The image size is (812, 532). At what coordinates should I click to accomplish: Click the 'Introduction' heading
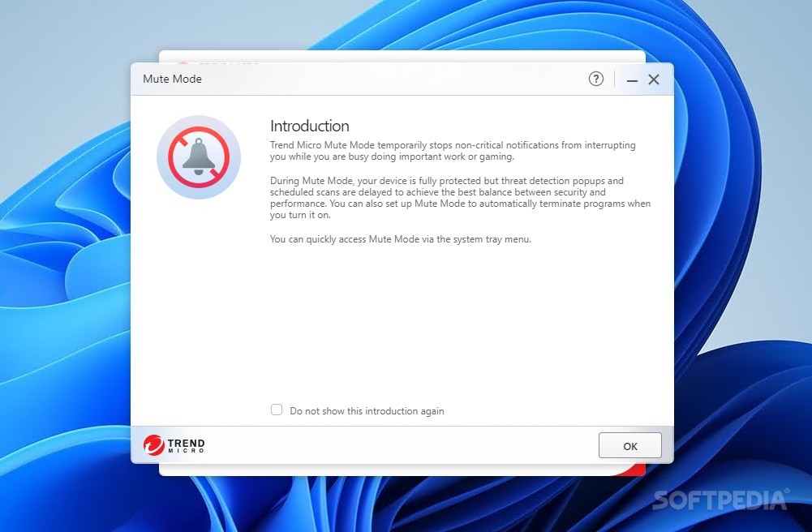(310, 126)
